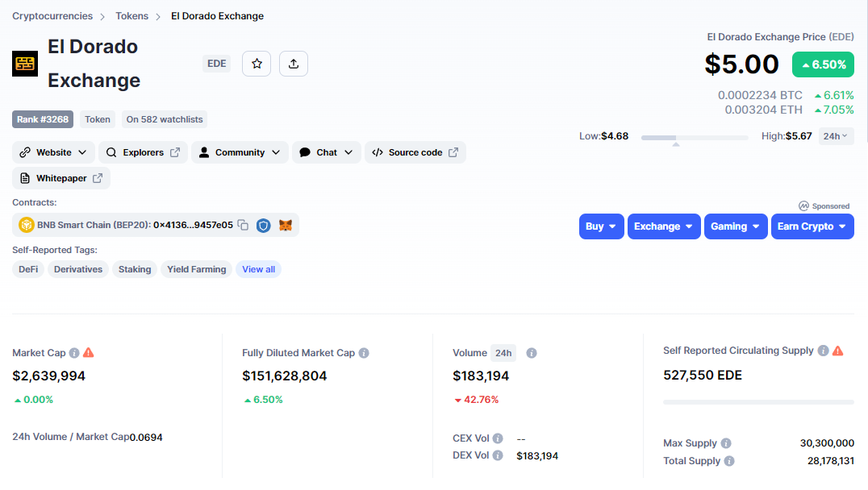The height and width of the screenshot is (490, 868).
Task: Select the Staking tag
Action: 135,269
